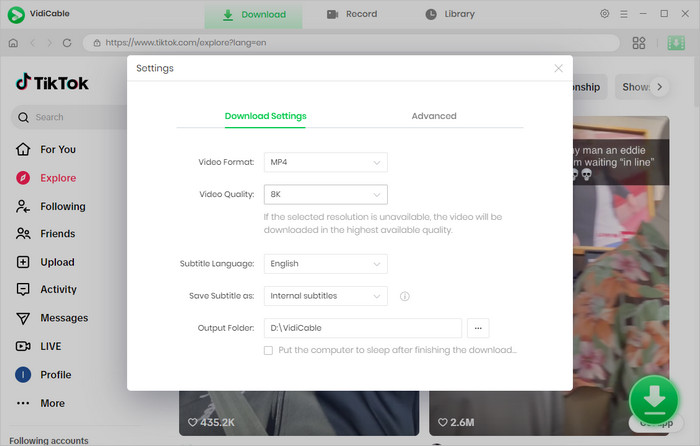Open Friends in TikTok sidebar
The image size is (700, 446).
pyautogui.click(x=46, y=234)
